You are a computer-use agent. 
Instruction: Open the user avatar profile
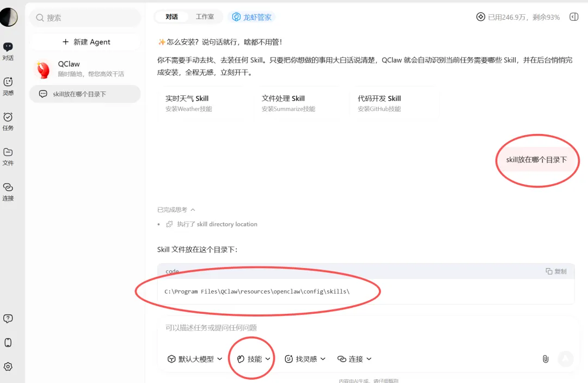[8, 17]
